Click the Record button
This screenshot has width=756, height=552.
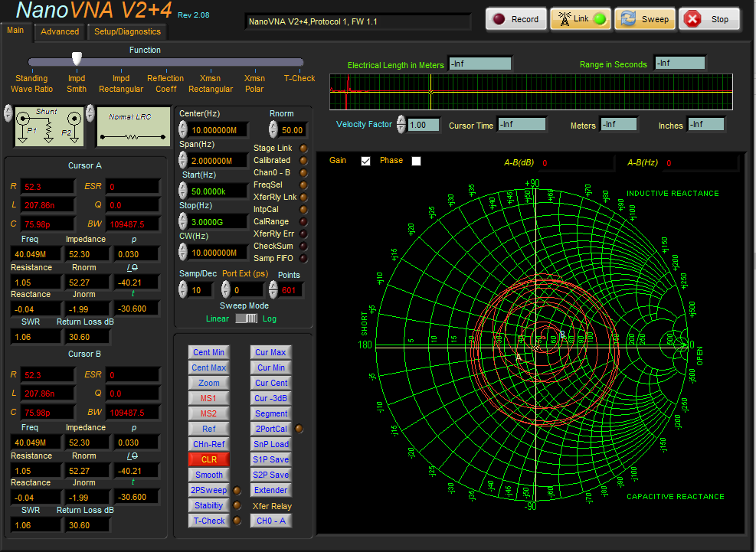(x=516, y=19)
